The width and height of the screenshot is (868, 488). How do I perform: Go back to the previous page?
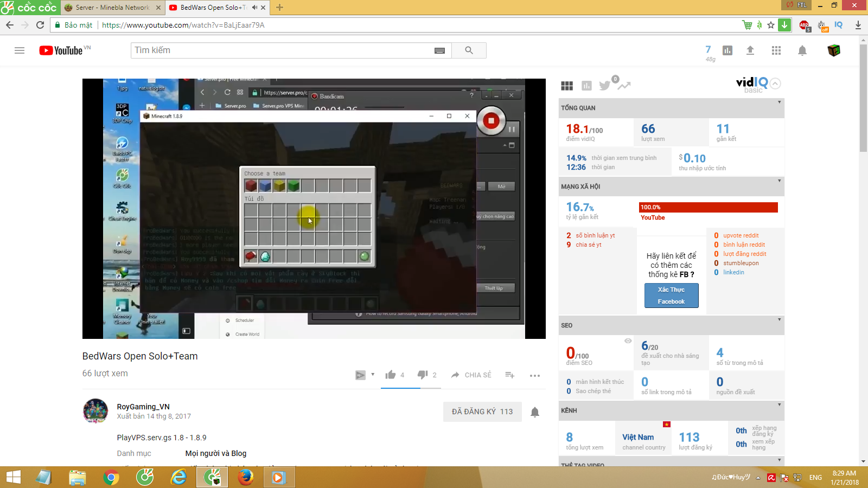[10, 25]
